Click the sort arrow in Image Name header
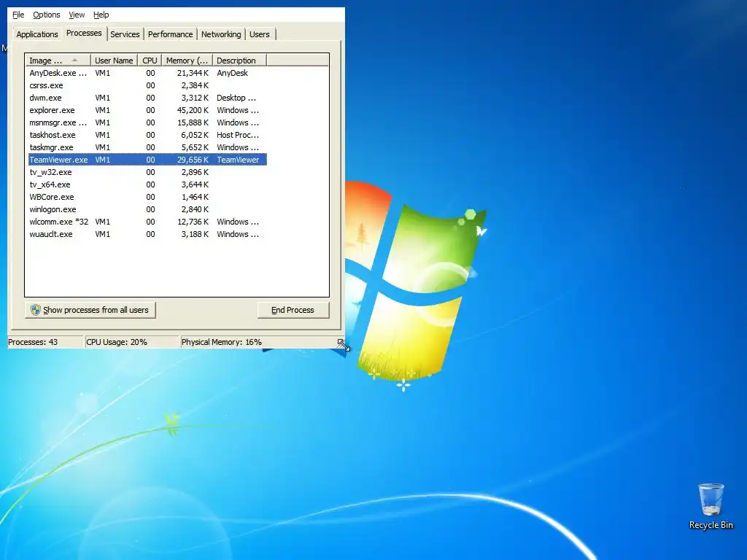The width and height of the screenshot is (747, 560). click(74, 60)
